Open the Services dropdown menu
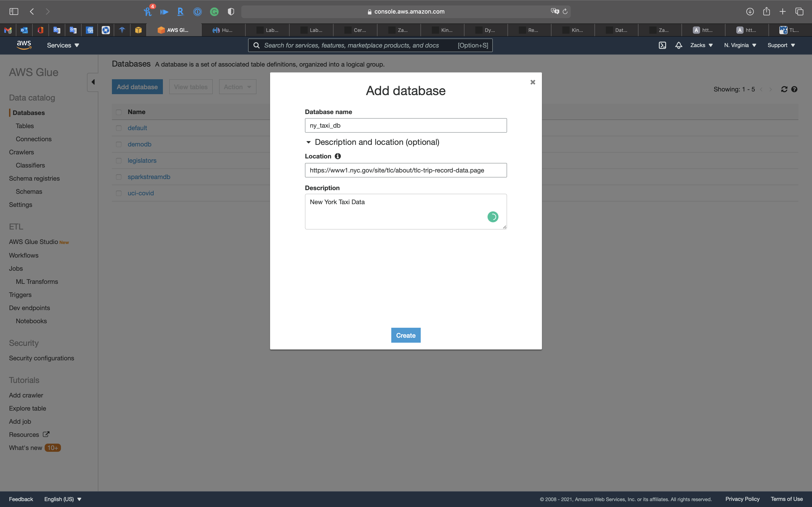This screenshot has width=812, height=507. tap(63, 45)
